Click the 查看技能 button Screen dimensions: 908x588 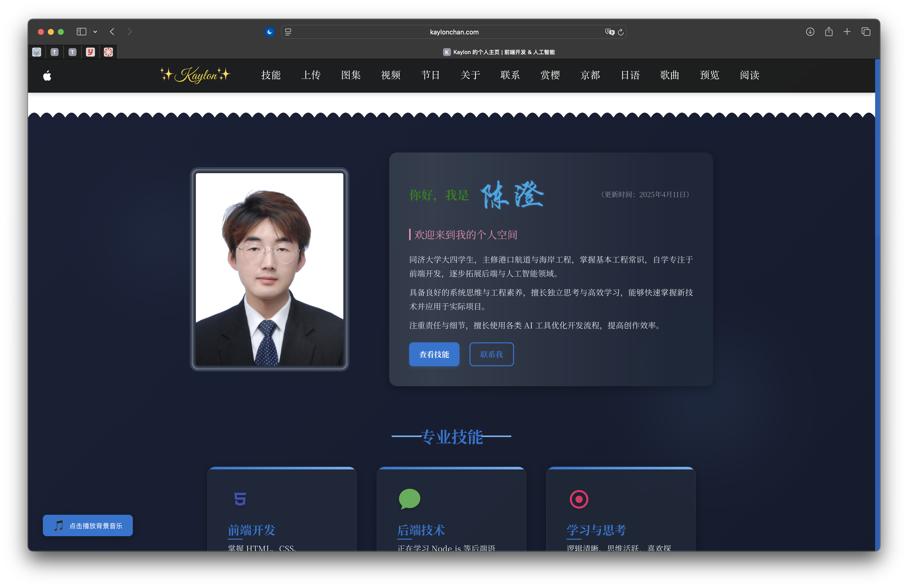click(434, 355)
